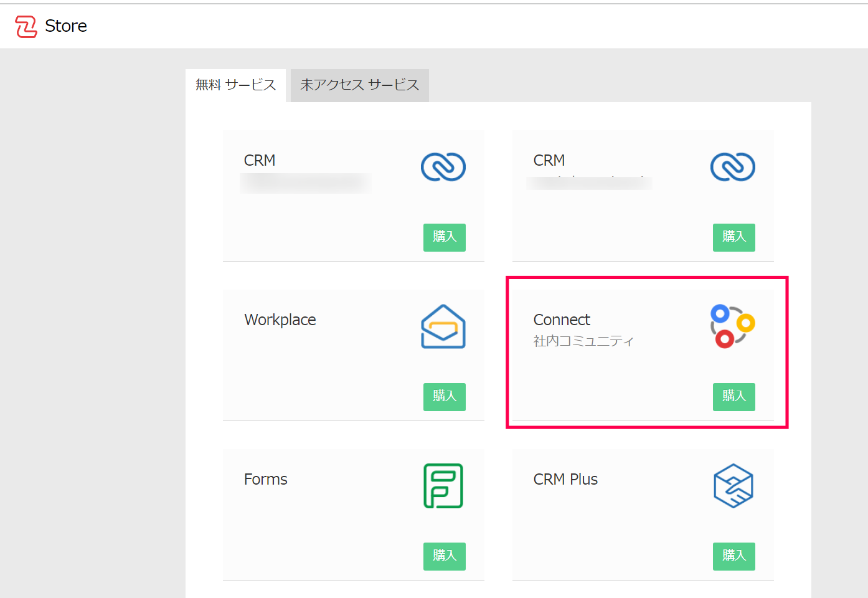Select the Forms service title
The height and width of the screenshot is (598, 868).
click(266, 480)
